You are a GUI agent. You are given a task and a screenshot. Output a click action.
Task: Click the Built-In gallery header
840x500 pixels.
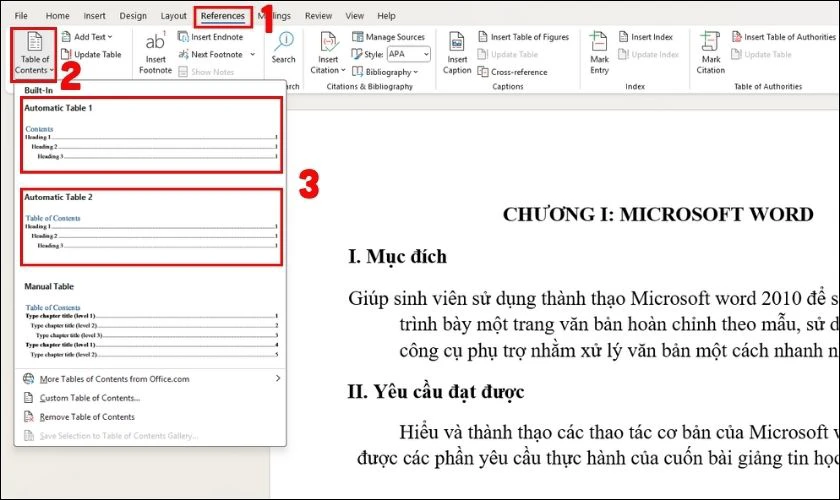pyautogui.click(x=39, y=90)
